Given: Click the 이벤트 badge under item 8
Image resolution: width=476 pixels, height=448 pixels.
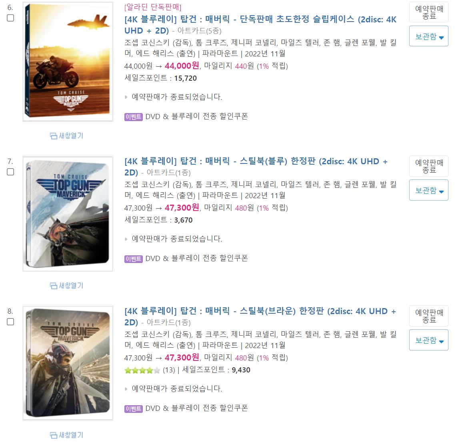Looking at the screenshot, I should point(133,408).
